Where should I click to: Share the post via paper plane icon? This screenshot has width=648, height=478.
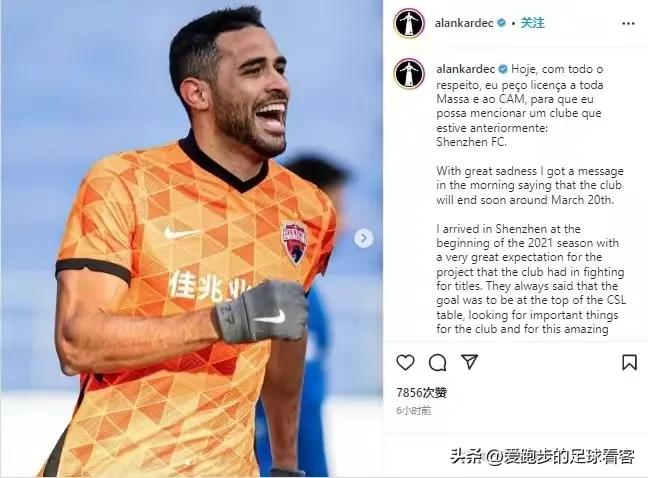(x=469, y=362)
